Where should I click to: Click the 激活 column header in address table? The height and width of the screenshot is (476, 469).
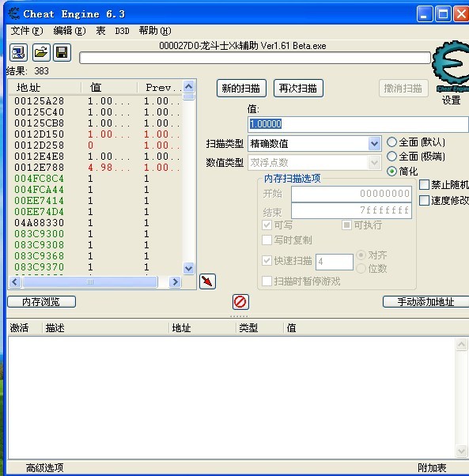[x=25, y=328]
